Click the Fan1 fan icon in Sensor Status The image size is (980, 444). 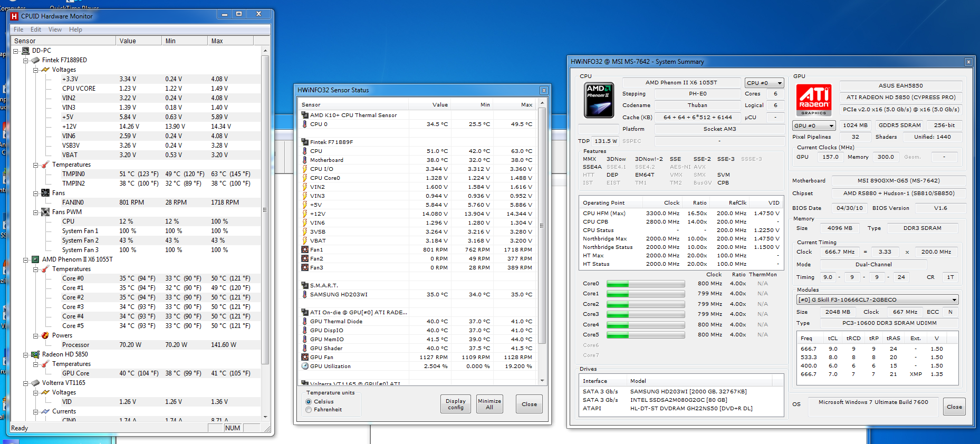[305, 249]
